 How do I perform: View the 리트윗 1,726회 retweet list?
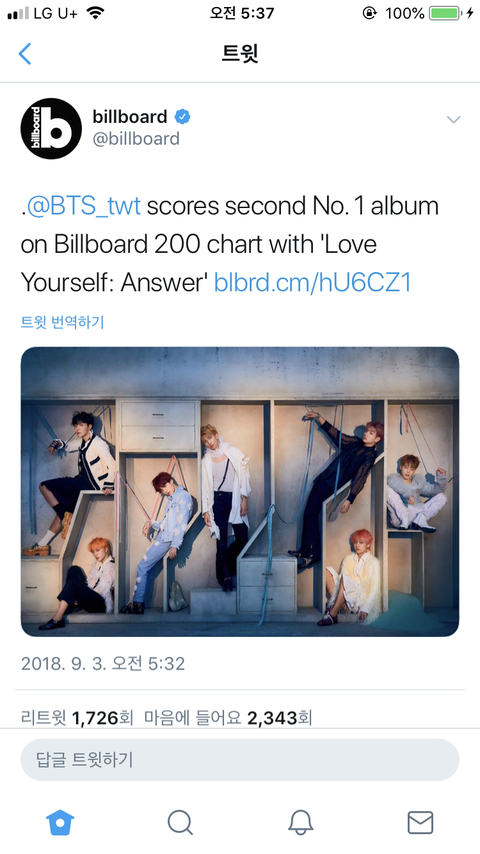[x=77, y=717]
